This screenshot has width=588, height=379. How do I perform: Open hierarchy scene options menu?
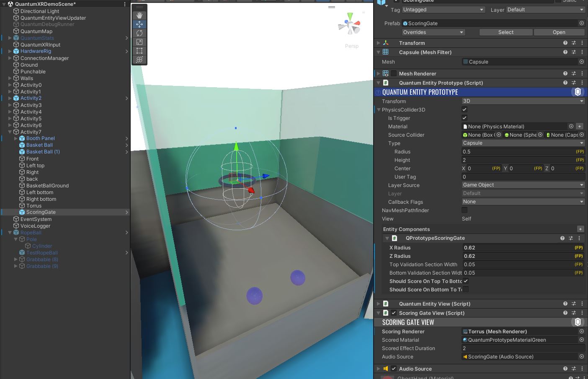coord(125,4)
